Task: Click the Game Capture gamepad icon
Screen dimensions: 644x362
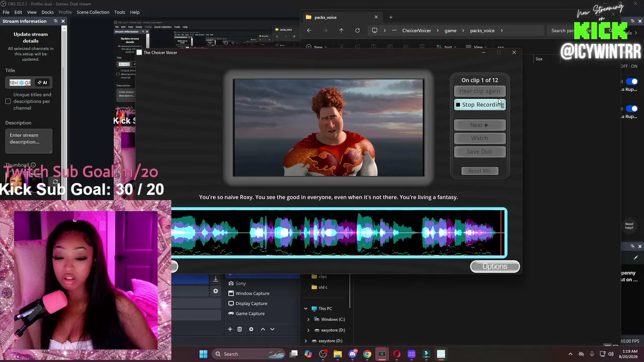Action: point(231,313)
